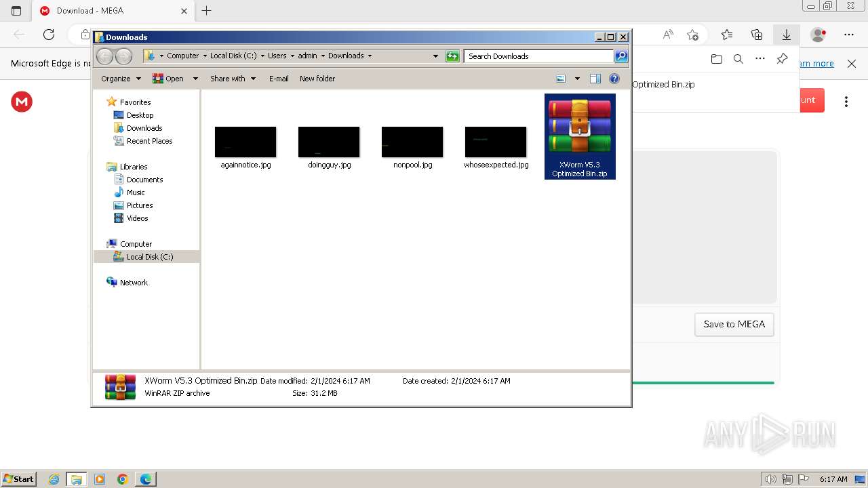The height and width of the screenshot is (488, 868).
Task: Open the Edge Favorites list
Action: [x=727, y=35]
